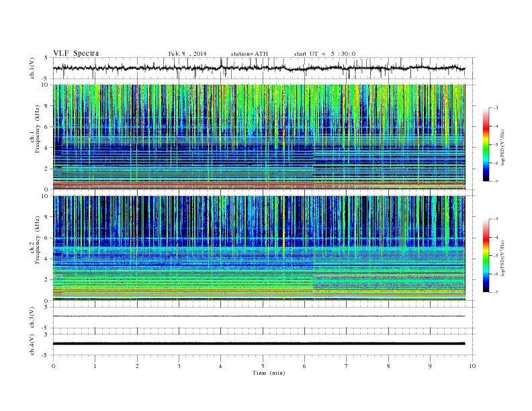Click the ch.3(V) axis label

[x=32, y=318]
